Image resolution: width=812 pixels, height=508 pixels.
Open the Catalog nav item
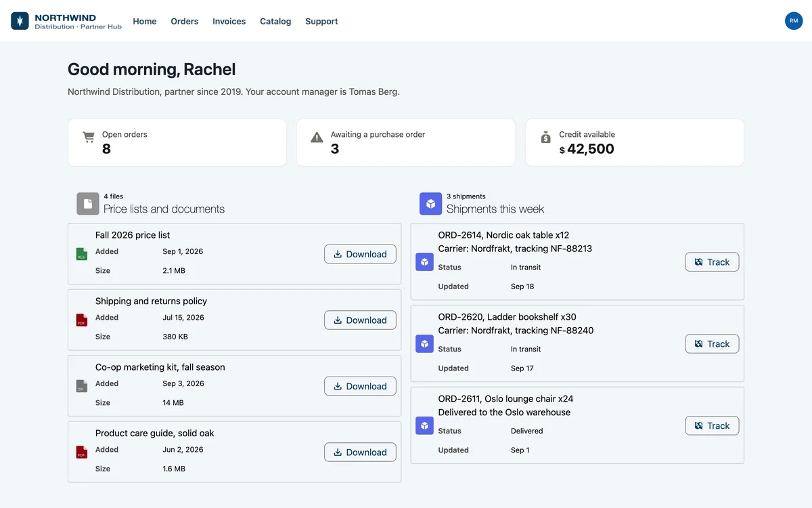[275, 22]
